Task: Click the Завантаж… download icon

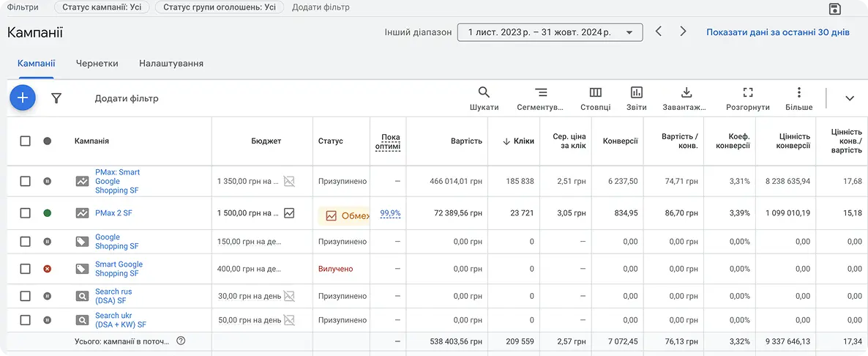Action: [x=686, y=93]
